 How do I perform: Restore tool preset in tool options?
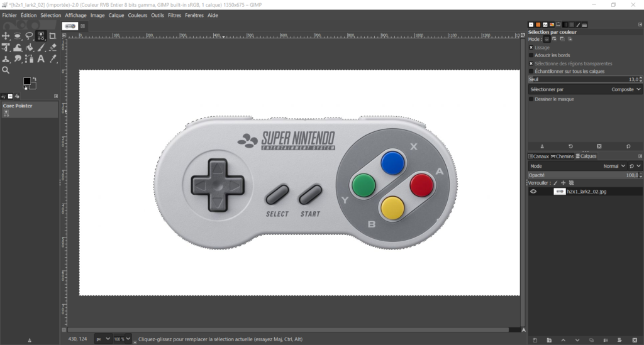tap(570, 146)
